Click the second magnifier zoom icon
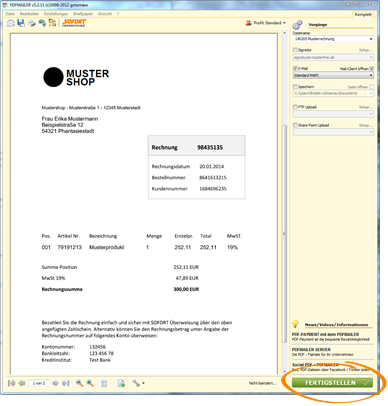Image resolution: width=388 pixels, height=406 pixels. point(90,383)
